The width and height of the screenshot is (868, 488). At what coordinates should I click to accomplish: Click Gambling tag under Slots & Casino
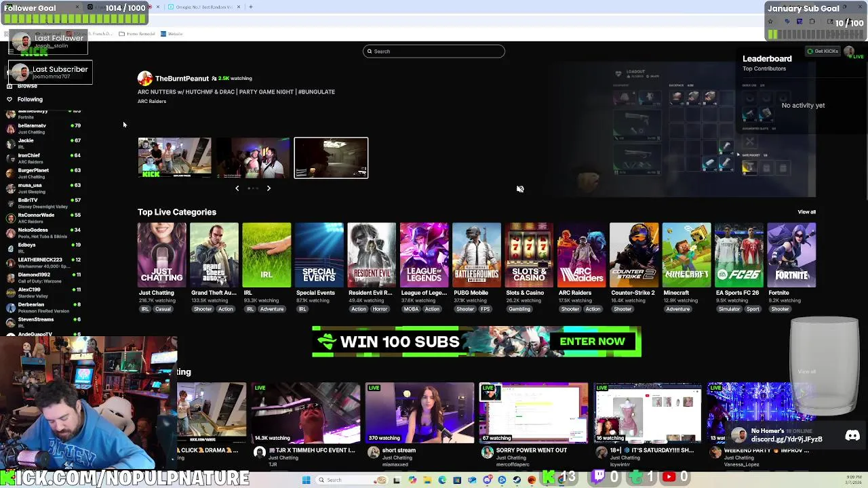tap(519, 309)
